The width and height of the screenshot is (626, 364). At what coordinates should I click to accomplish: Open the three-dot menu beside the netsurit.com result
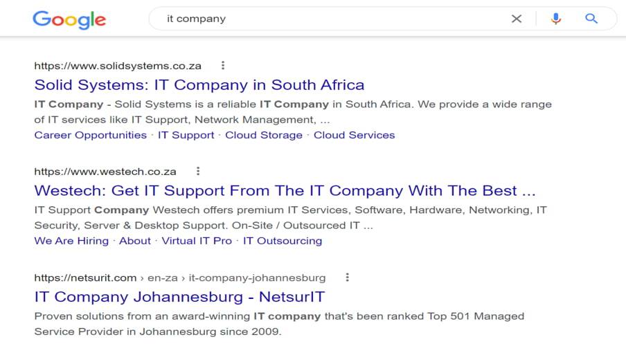348,277
